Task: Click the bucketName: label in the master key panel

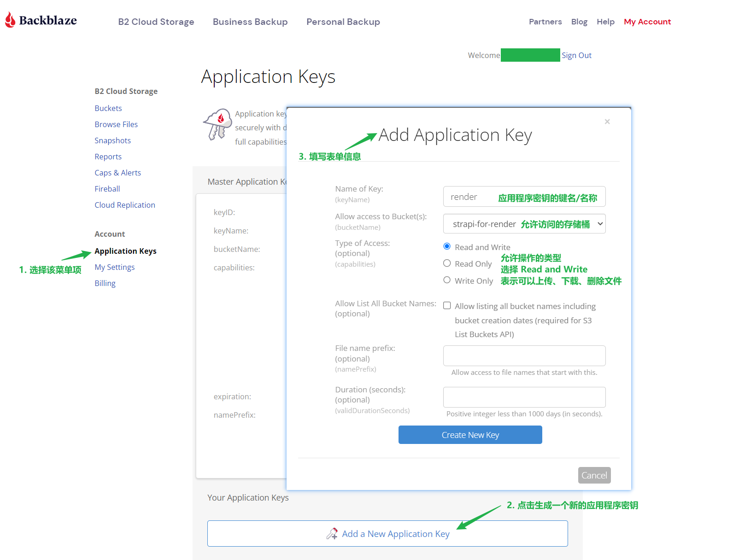Action: (237, 249)
